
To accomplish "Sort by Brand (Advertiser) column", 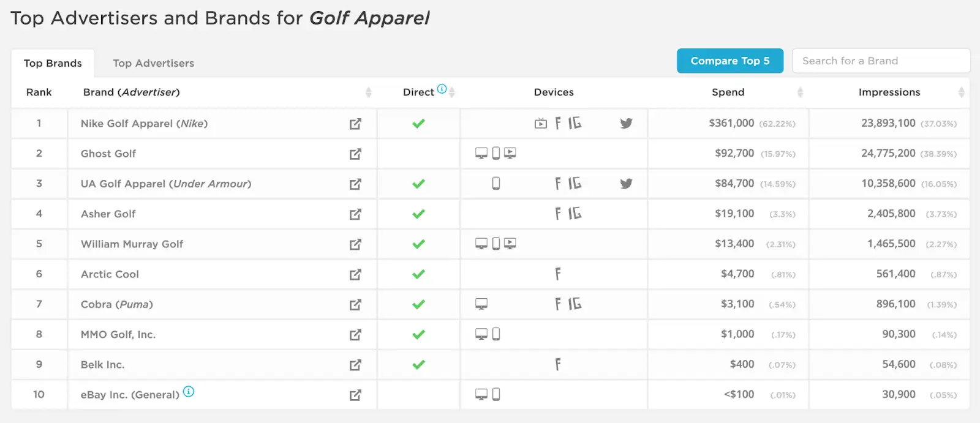I will (369, 92).
